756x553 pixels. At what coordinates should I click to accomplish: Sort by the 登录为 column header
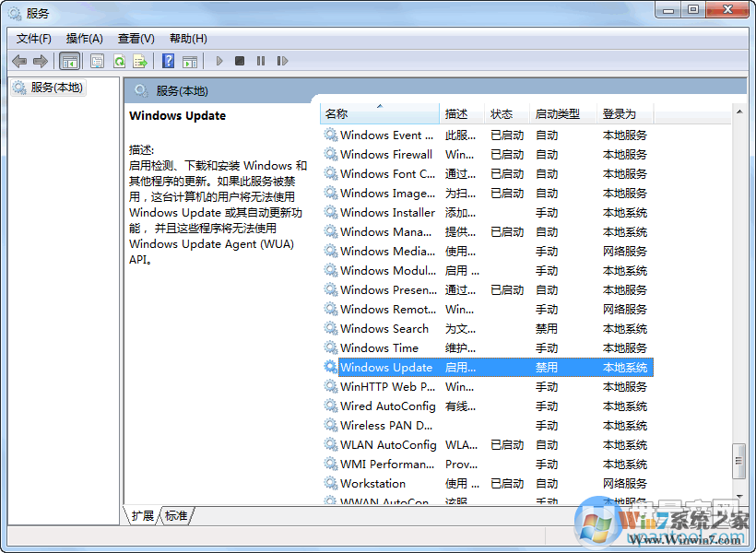pyautogui.click(x=625, y=113)
